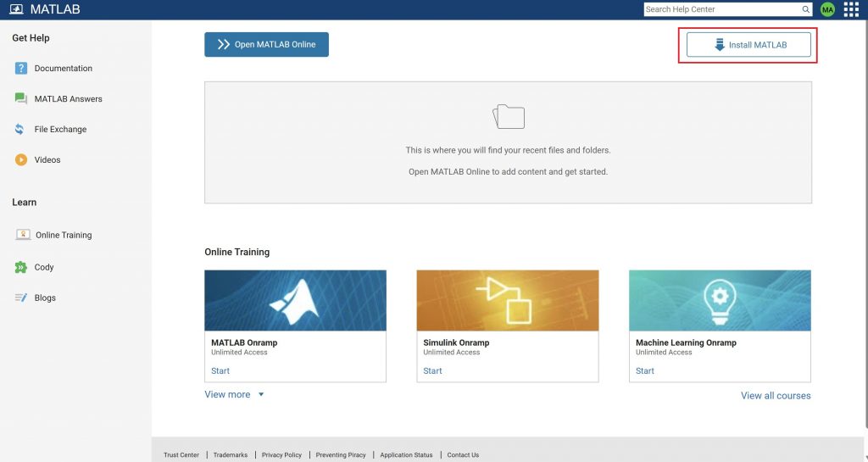
Task: Open Application Status footer link
Action: [x=406, y=455]
